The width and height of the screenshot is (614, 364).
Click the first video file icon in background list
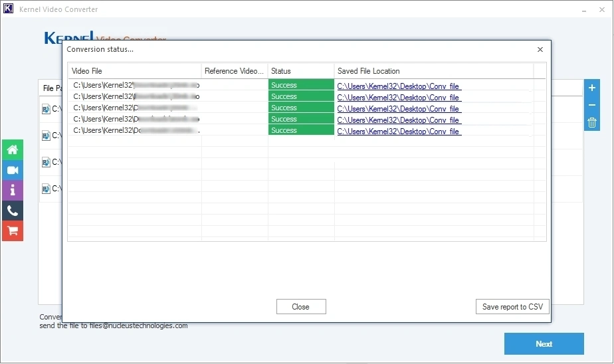click(x=46, y=109)
